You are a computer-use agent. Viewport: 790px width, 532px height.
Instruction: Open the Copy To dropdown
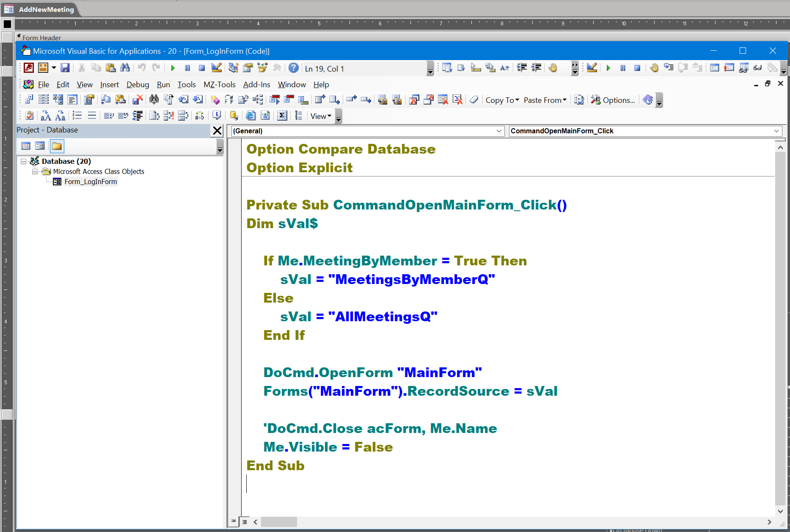[502, 100]
